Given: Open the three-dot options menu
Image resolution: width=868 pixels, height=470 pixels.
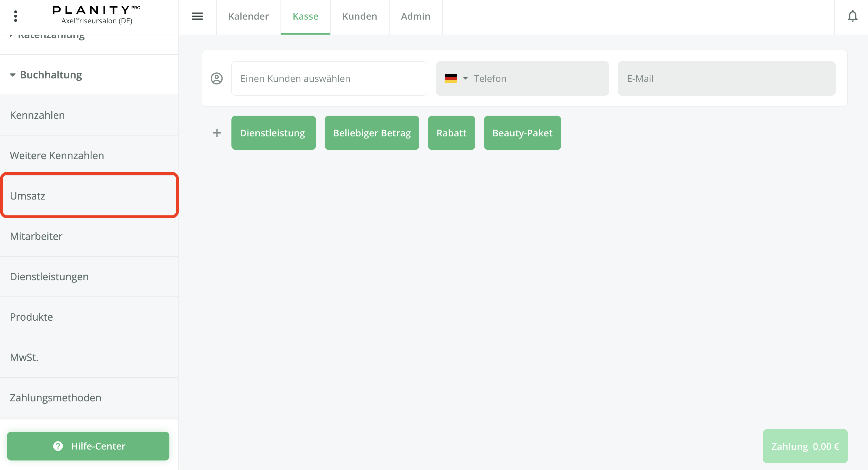Looking at the screenshot, I should [16, 16].
